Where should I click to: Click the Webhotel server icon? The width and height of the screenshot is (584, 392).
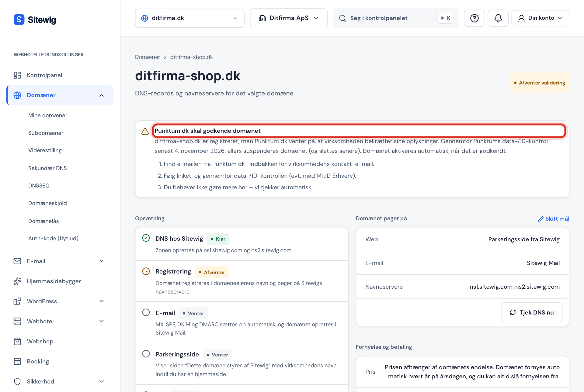[17, 321]
